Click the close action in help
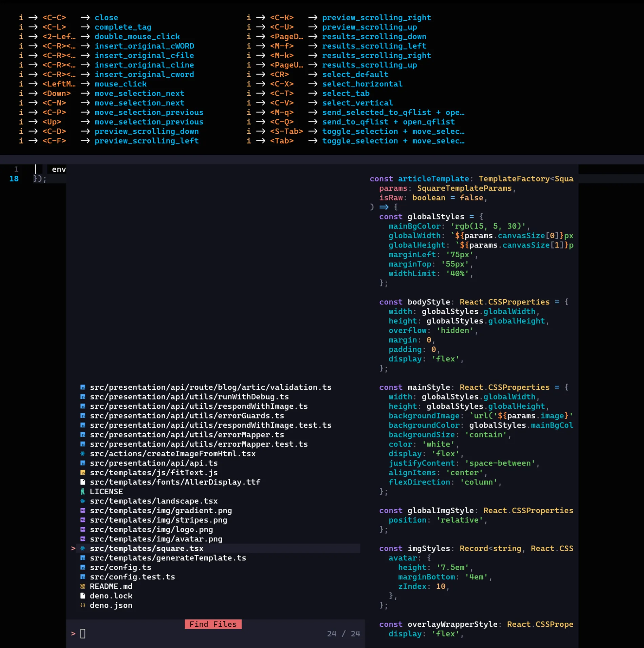The image size is (644, 648). tap(106, 18)
